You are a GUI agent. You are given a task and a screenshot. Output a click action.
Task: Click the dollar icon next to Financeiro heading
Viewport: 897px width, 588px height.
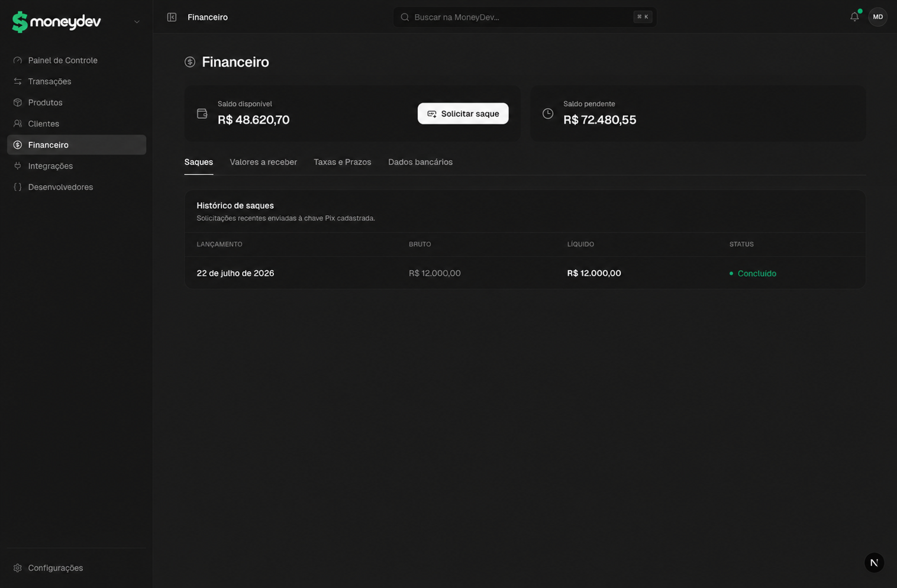click(190, 62)
